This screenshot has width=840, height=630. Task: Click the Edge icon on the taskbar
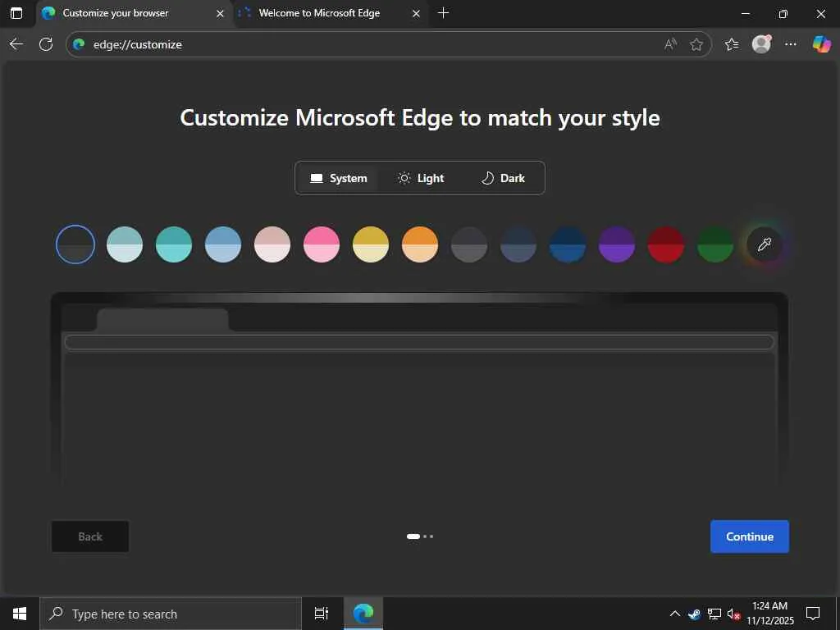tap(363, 614)
